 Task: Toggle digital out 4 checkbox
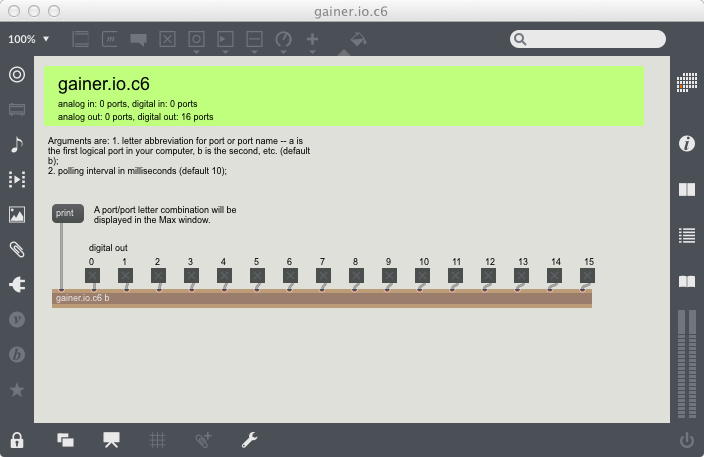[x=224, y=276]
